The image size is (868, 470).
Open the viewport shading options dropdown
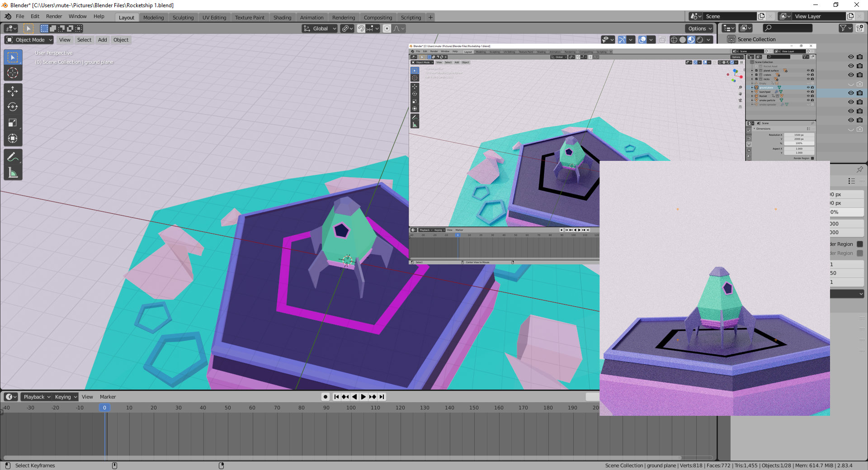tap(709, 40)
